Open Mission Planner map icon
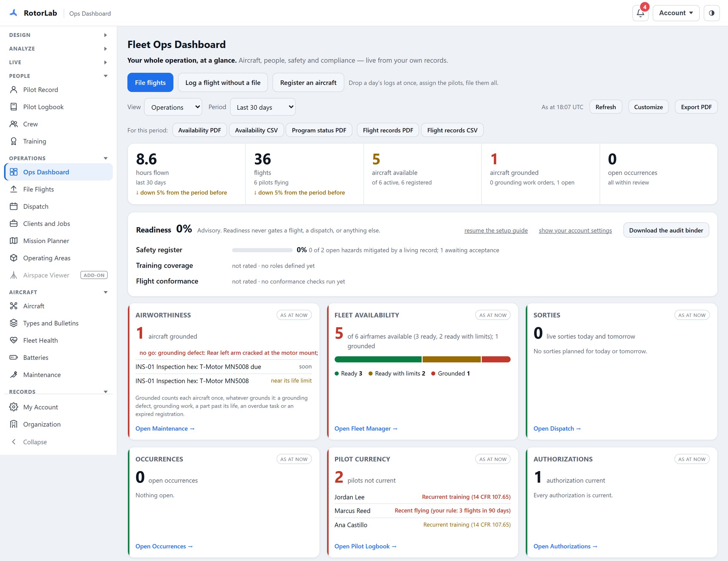Screen dimensions: 728x561 pos(14,241)
